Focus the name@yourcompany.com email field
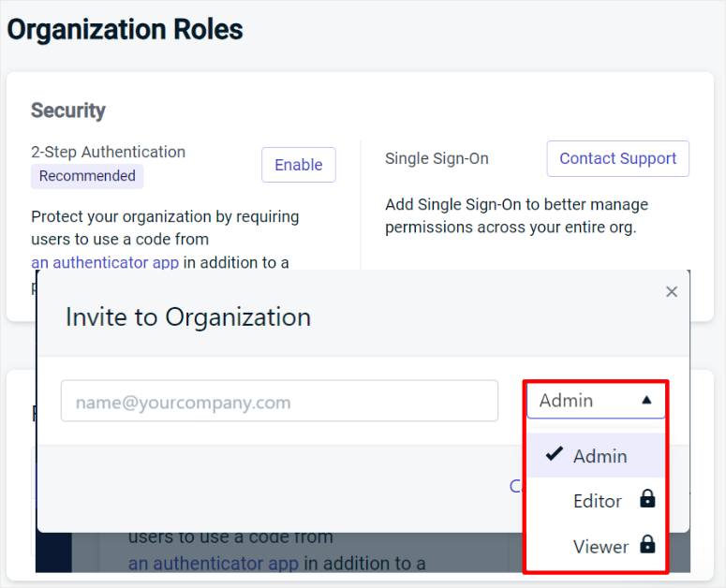 pos(279,401)
